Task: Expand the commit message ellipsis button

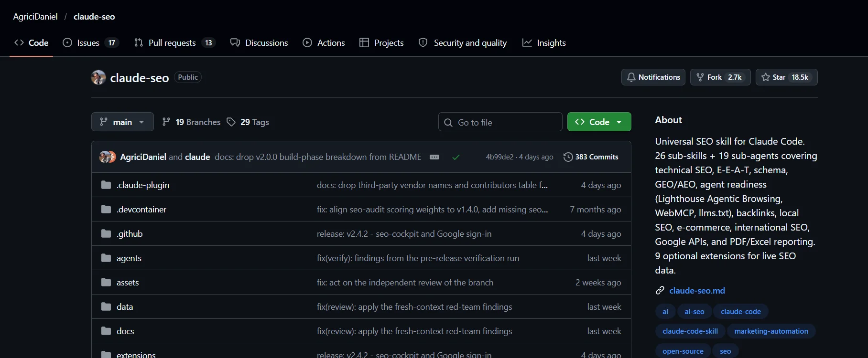Action: 434,157
